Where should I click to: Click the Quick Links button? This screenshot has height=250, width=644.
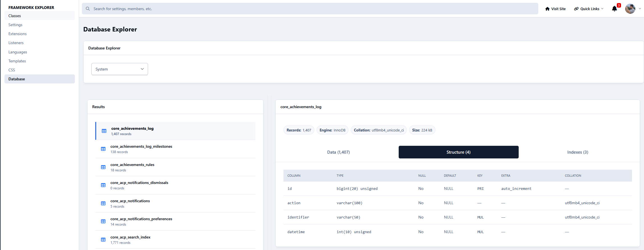point(589,9)
